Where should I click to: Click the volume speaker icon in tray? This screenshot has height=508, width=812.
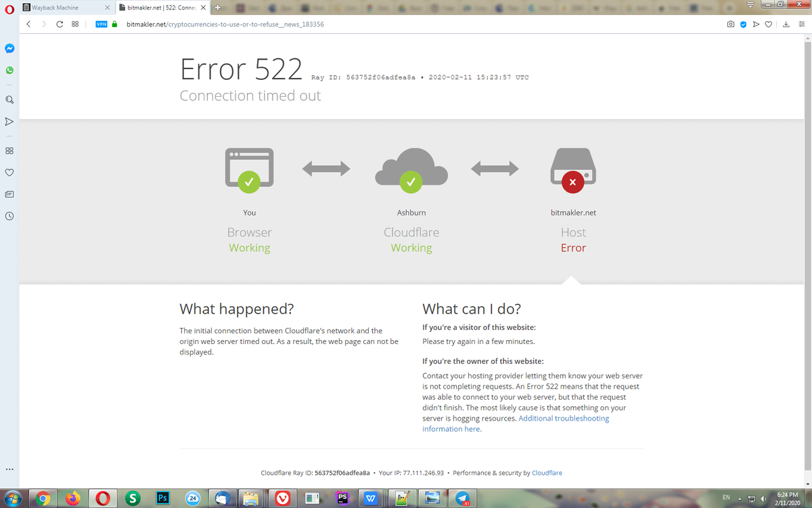click(764, 499)
